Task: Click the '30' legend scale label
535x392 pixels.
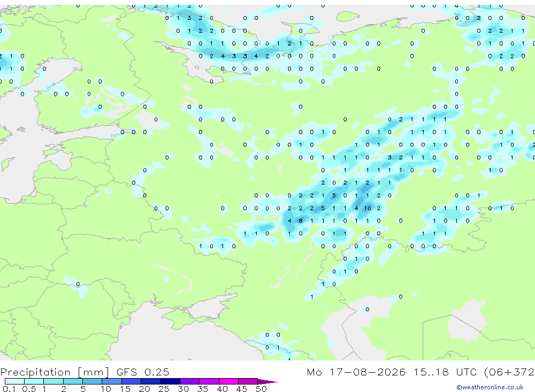Action: [x=183, y=389]
